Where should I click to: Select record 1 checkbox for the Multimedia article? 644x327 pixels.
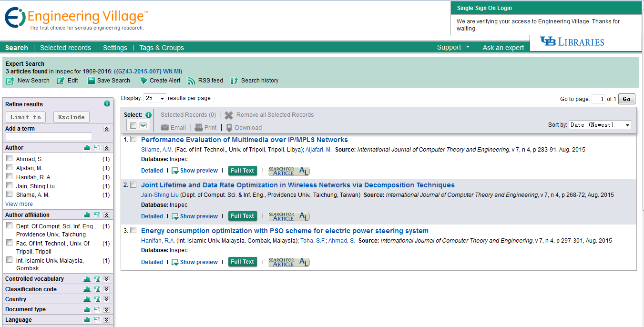pyautogui.click(x=133, y=139)
